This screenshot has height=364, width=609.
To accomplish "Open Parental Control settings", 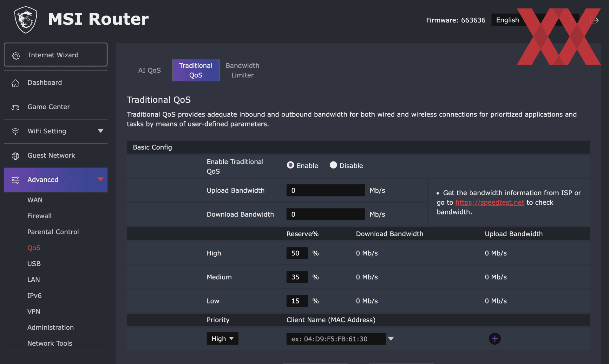I will tap(53, 232).
